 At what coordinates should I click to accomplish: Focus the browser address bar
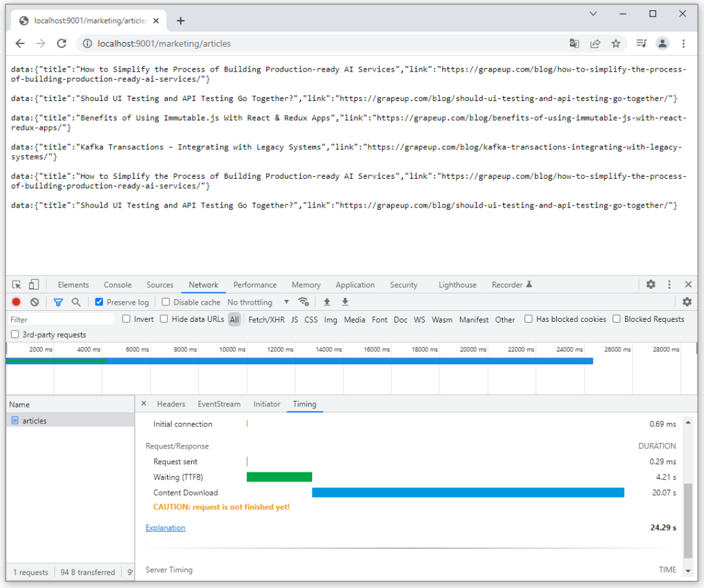click(321, 43)
